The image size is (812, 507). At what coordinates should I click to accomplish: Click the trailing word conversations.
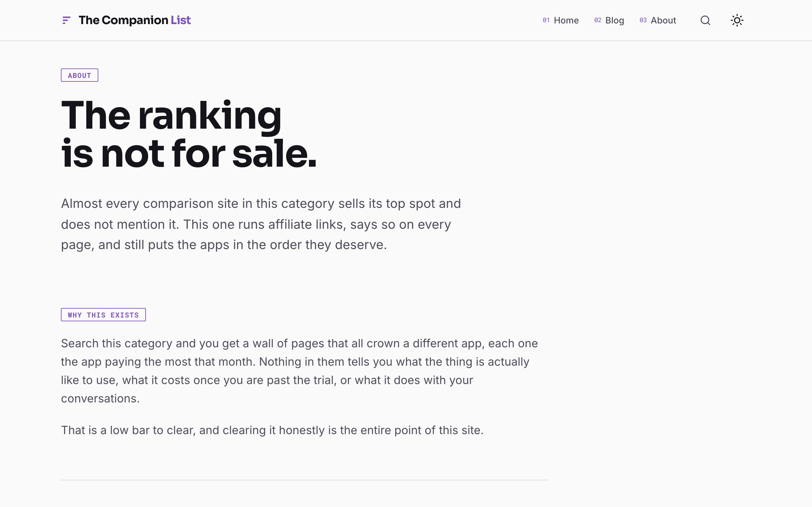pyautogui.click(x=100, y=398)
